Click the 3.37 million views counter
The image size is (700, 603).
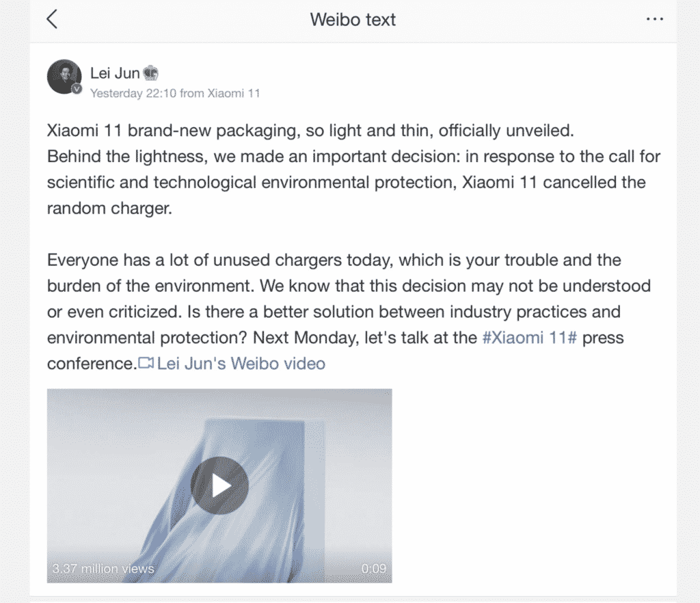coord(101,568)
